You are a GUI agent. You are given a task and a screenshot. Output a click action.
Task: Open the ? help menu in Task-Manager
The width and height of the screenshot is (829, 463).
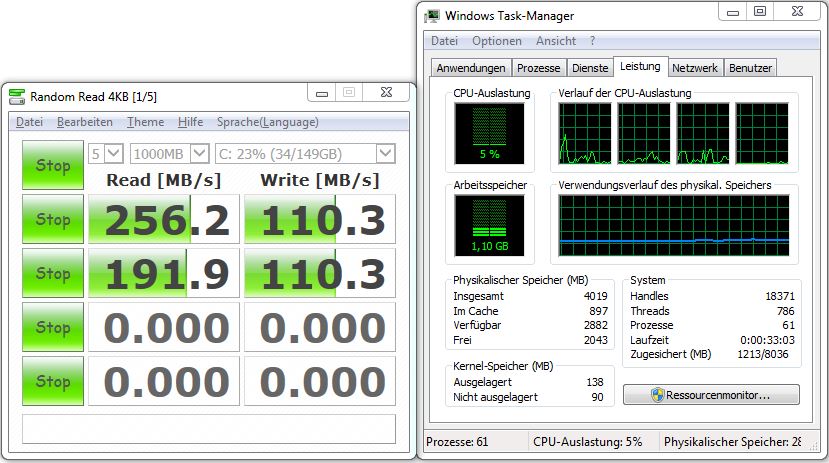593,41
